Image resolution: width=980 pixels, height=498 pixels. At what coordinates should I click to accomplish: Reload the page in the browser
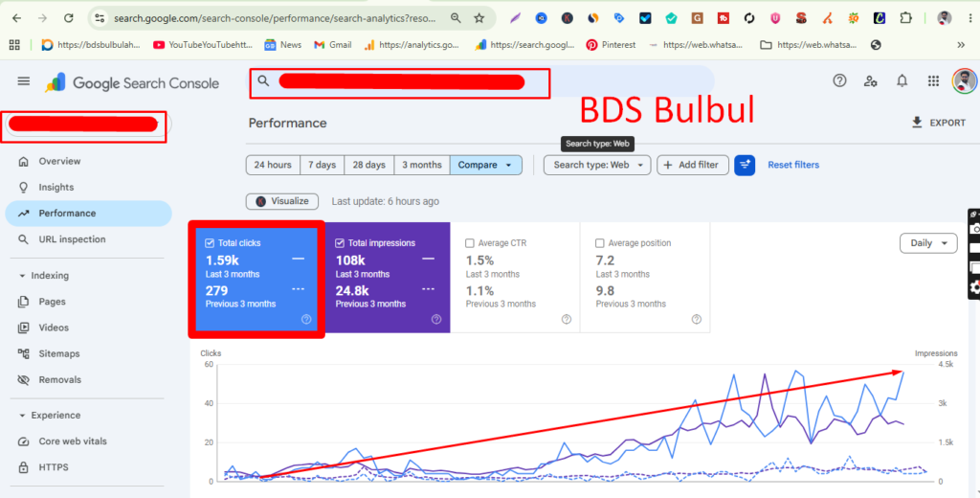tap(68, 18)
